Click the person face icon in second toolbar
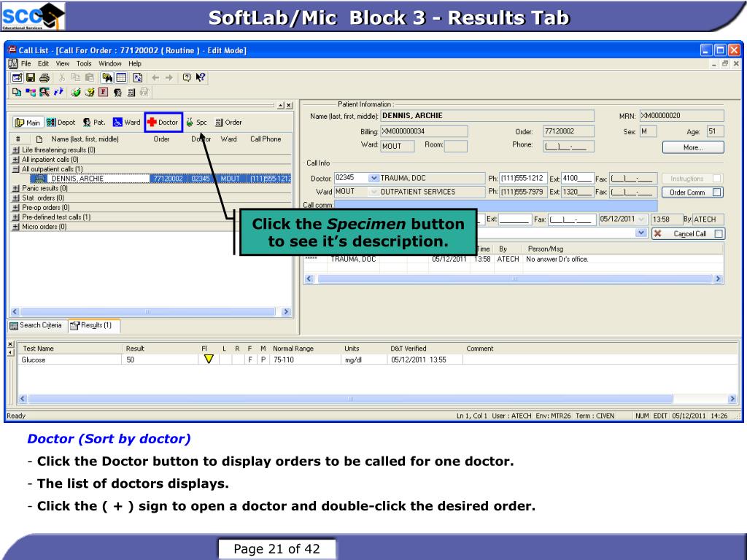Image resolution: width=747 pixels, height=560 pixels. pyautogui.click(x=117, y=93)
